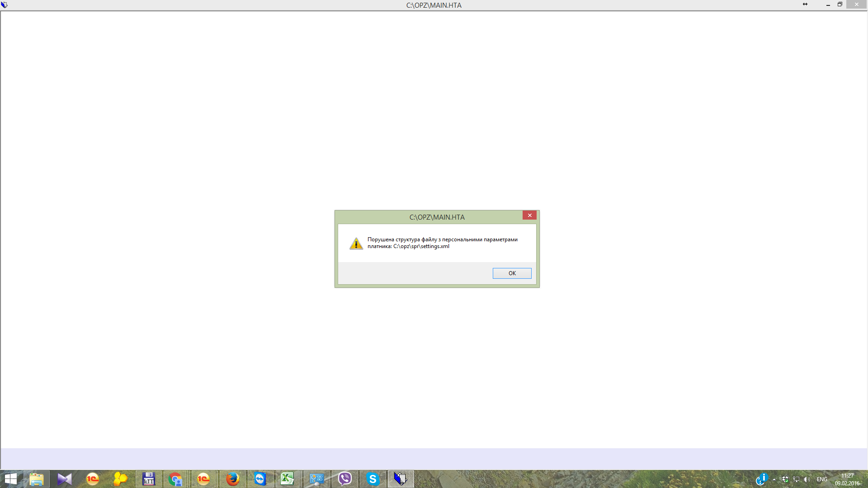Open Skype from the taskbar

(x=373, y=479)
